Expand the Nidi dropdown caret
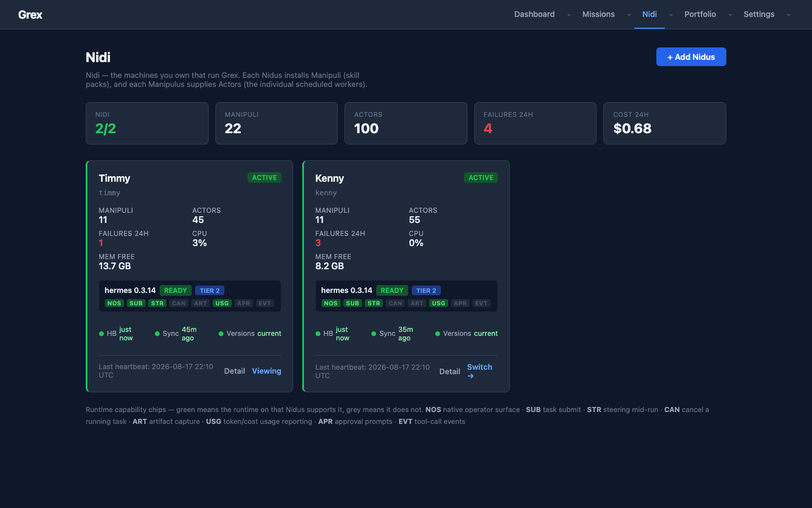 [x=671, y=15]
